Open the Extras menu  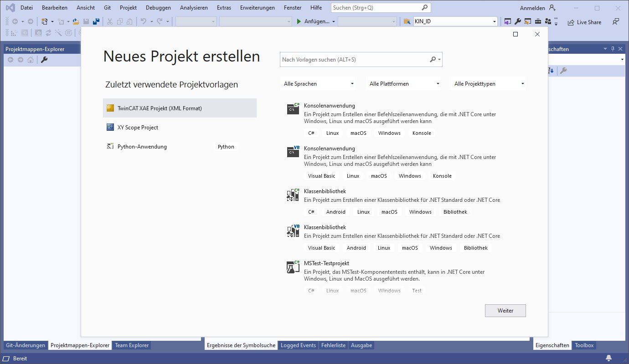(224, 8)
